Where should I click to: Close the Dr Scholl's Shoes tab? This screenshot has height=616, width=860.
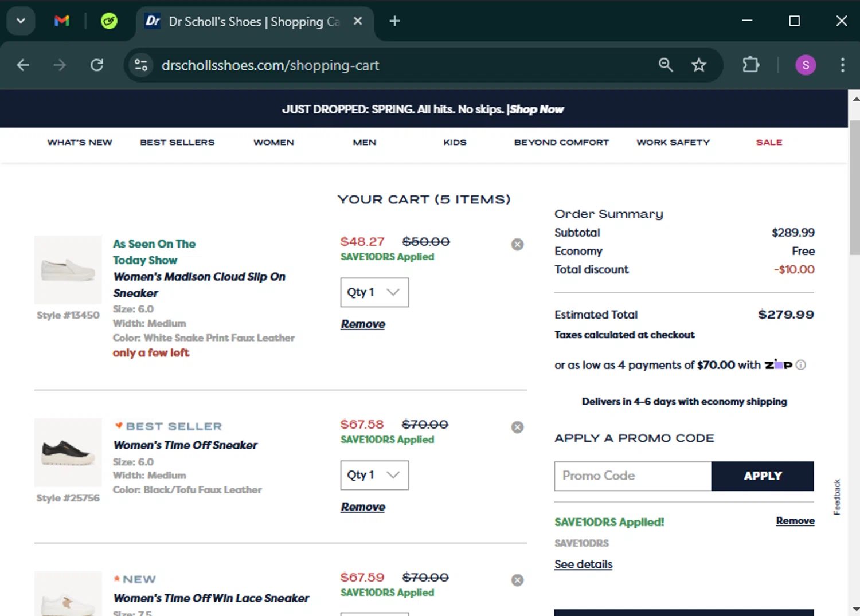click(358, 21)
